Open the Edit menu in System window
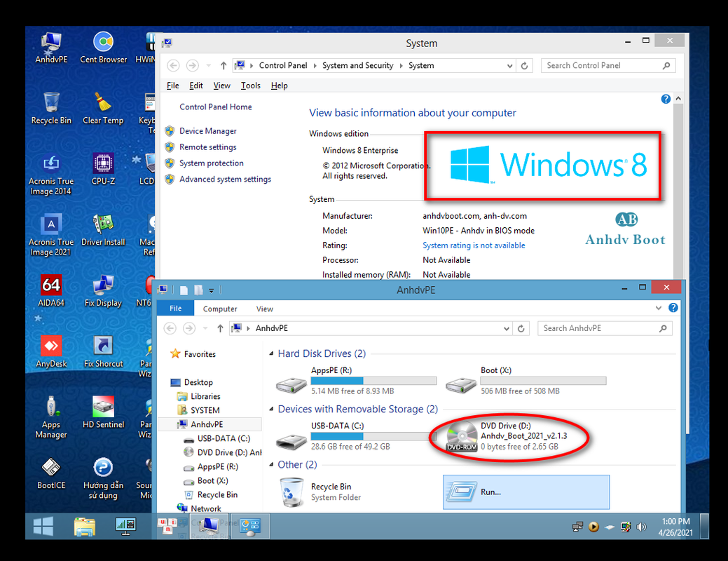The image size is (728, 561). point(196,86)
